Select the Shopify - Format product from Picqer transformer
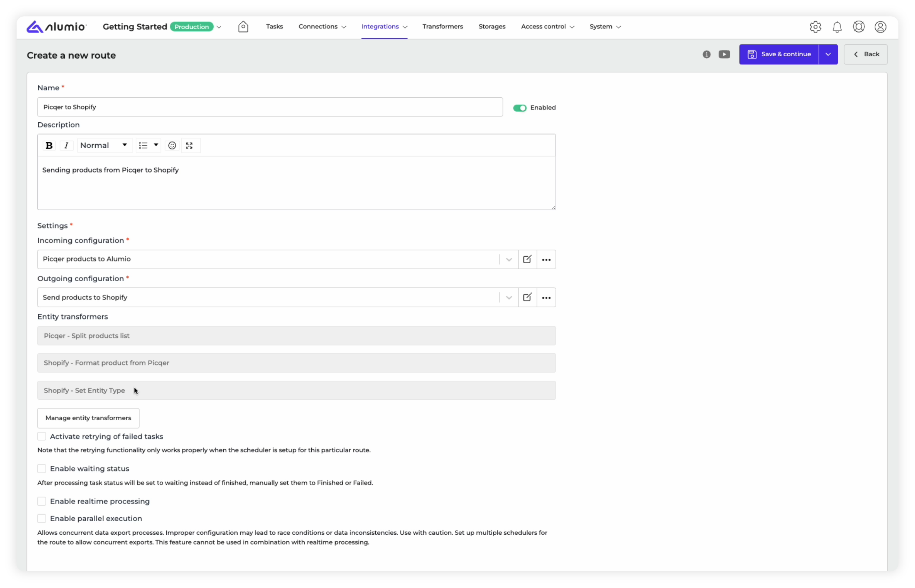 [x=296, y=363]
